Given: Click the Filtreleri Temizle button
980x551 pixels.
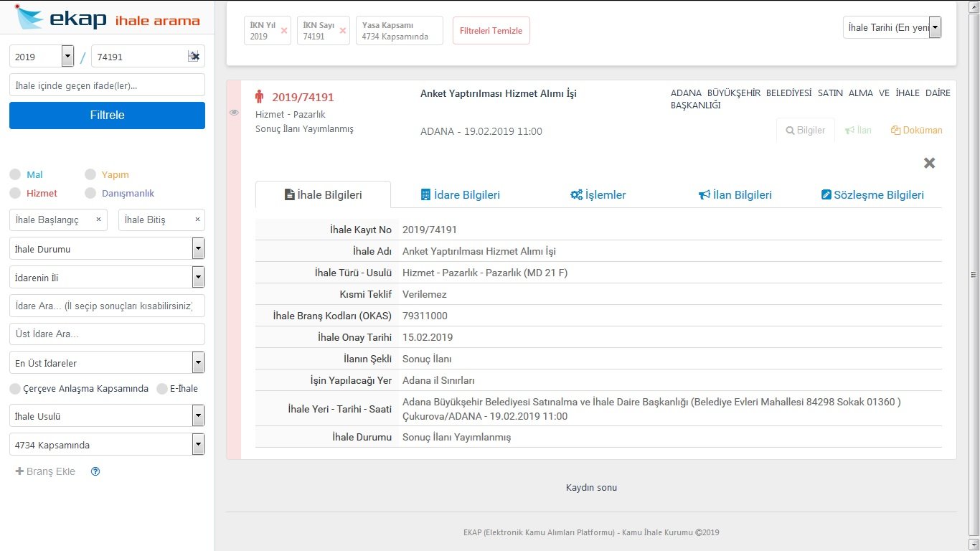Looking at the screenshot, I should 491,31.
